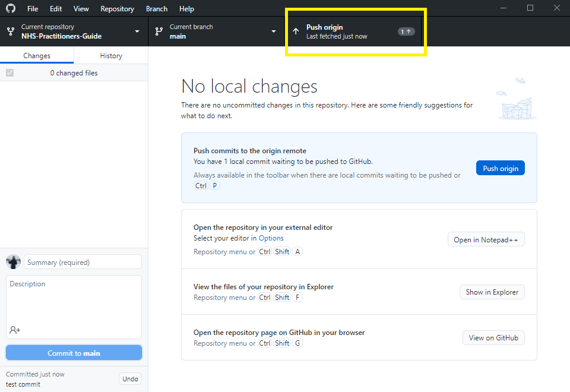
Task: Click the 1 commit ahead badge
Action: pyautogui.click(x=406, y=31)
